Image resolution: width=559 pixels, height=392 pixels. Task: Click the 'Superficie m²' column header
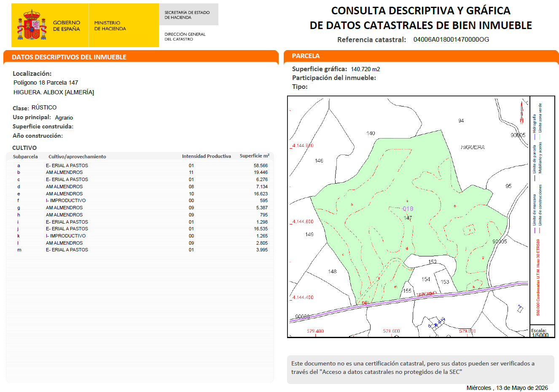(x=255, y=156)
